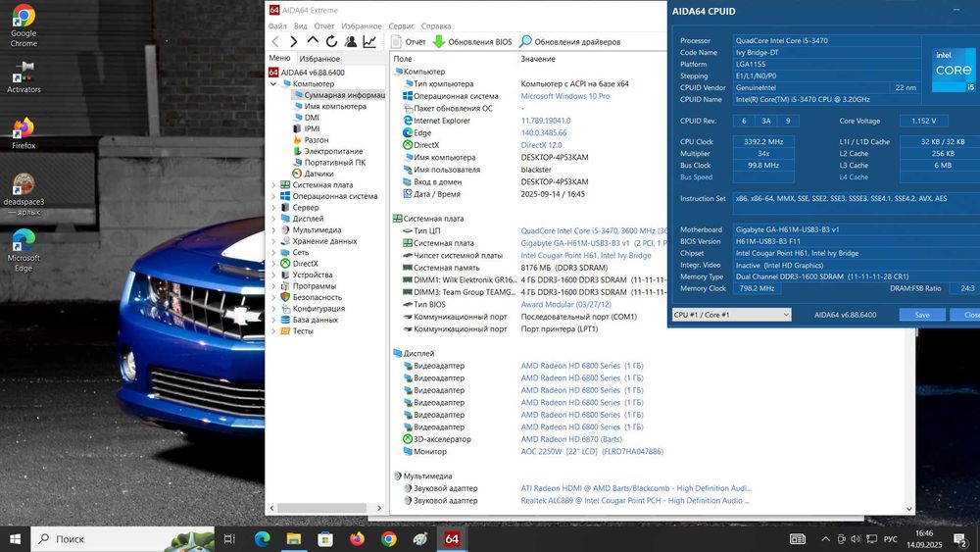Open Microsoft Store from the taskbar
Screen dimensions: 980x552
tap(325, 539)
